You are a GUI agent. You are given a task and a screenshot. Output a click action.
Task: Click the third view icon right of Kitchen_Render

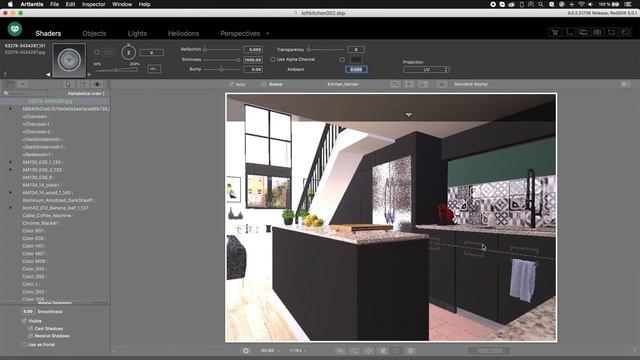coord(423,84)
